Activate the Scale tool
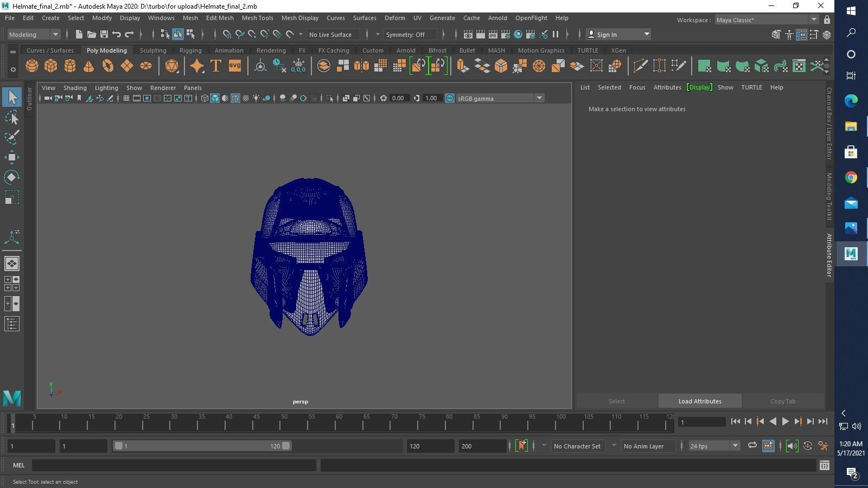 pyautogui.click(x=12, y=197)
